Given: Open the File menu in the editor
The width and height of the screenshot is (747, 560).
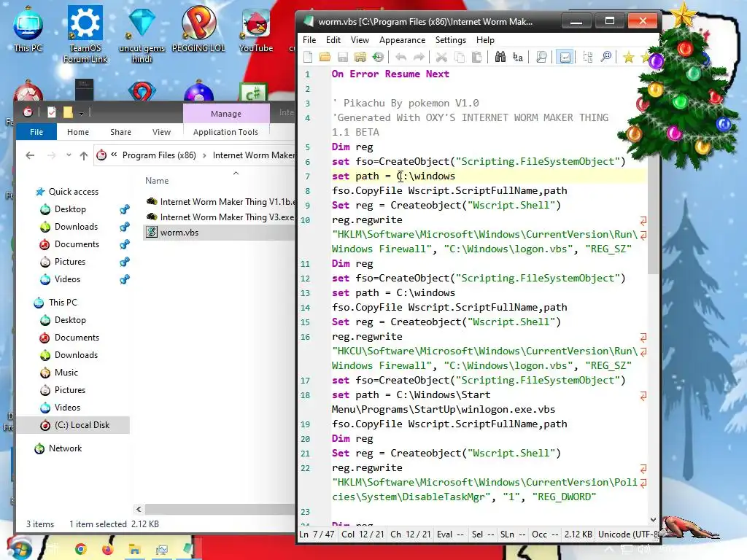Looking at the screenshot, I should tap(309, 40).
